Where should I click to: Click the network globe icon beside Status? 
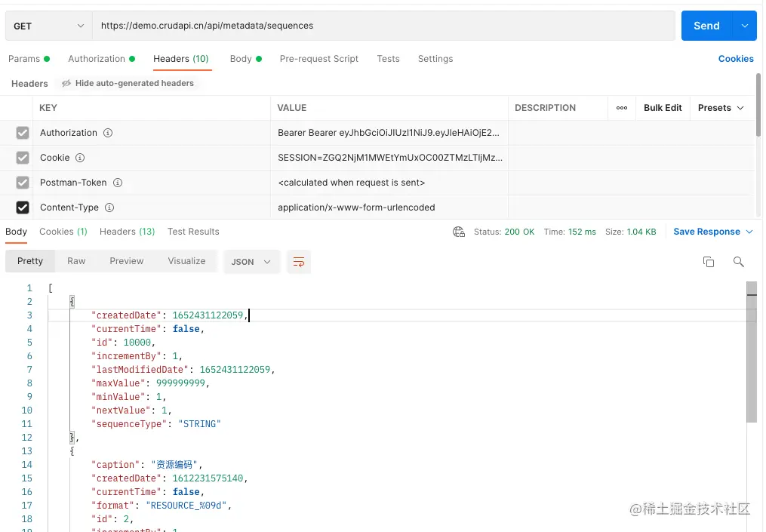pyautogui.click(x=459, y=232)
